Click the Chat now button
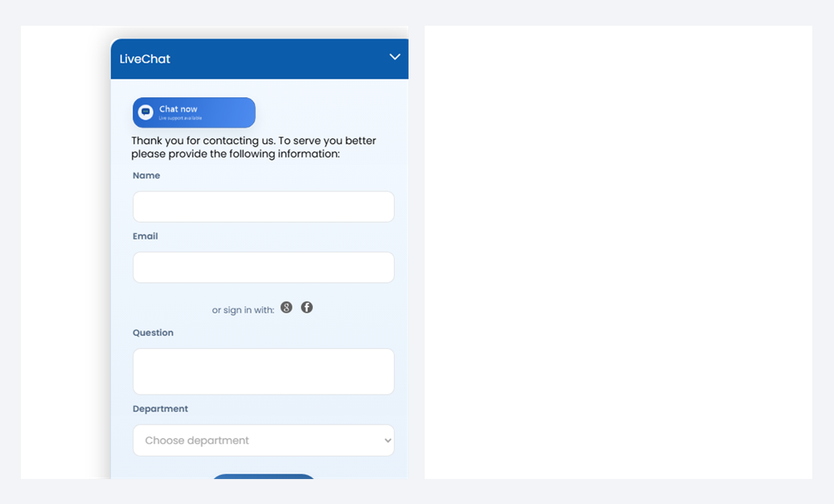The width and height of the screenshot is (834, 504). (194, 113)
